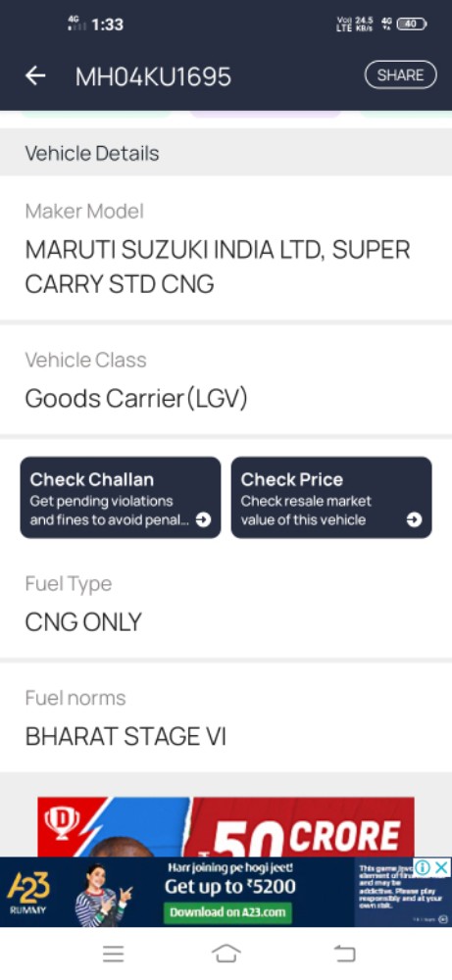Viewport: 452px width, 980px height.
Task: Tap the arrow icon on Check Price
Action: 414,519
